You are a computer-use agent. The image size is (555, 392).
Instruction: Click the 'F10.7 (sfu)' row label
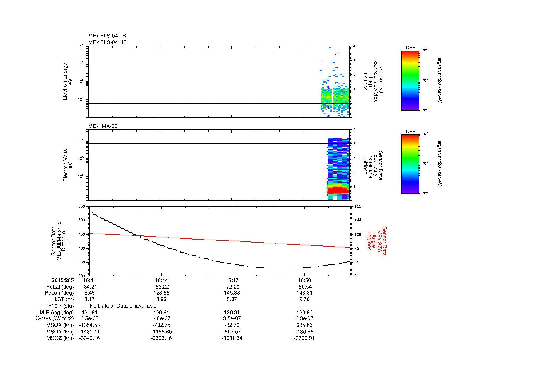[x=61, y=306]
